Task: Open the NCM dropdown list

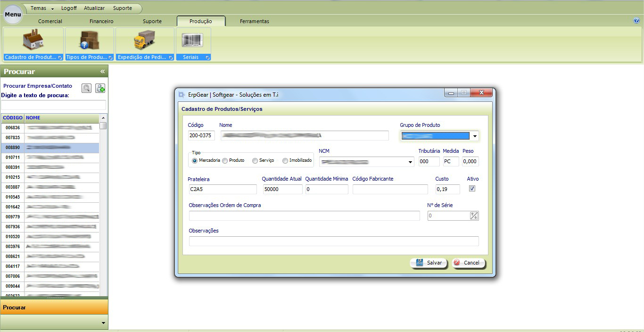Action: 410,162
